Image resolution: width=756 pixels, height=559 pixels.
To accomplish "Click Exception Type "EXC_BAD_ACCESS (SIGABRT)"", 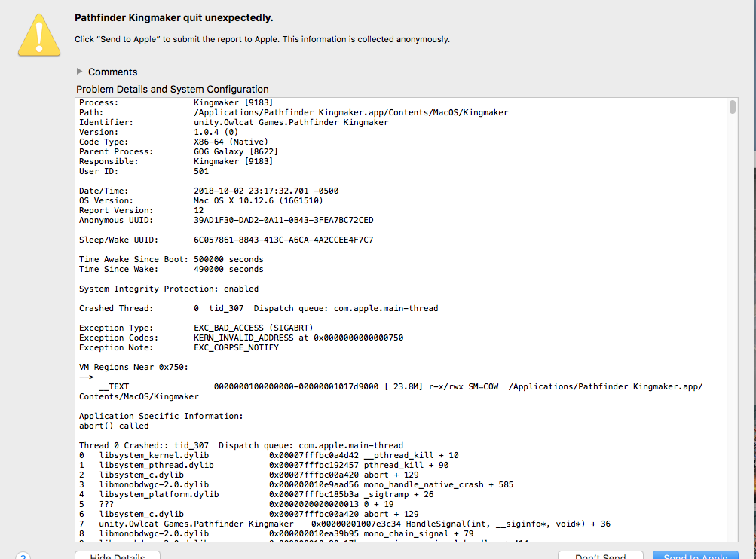I will [x=253, y=328].
